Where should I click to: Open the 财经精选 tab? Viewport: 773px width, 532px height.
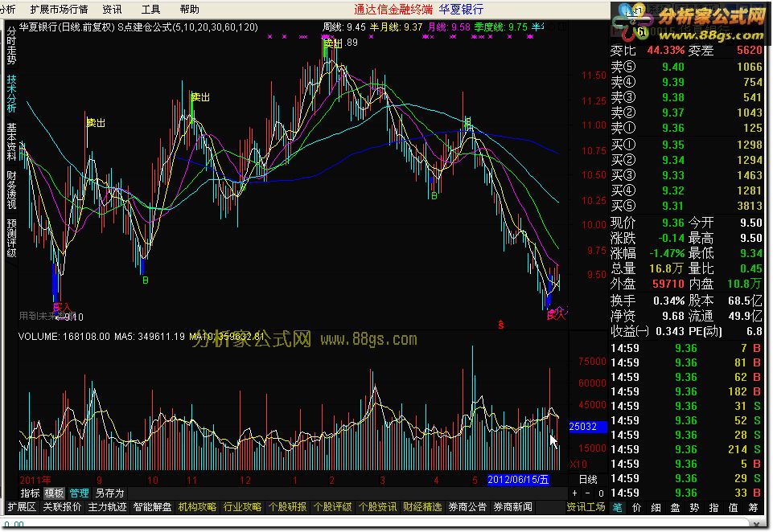[422, 507]
